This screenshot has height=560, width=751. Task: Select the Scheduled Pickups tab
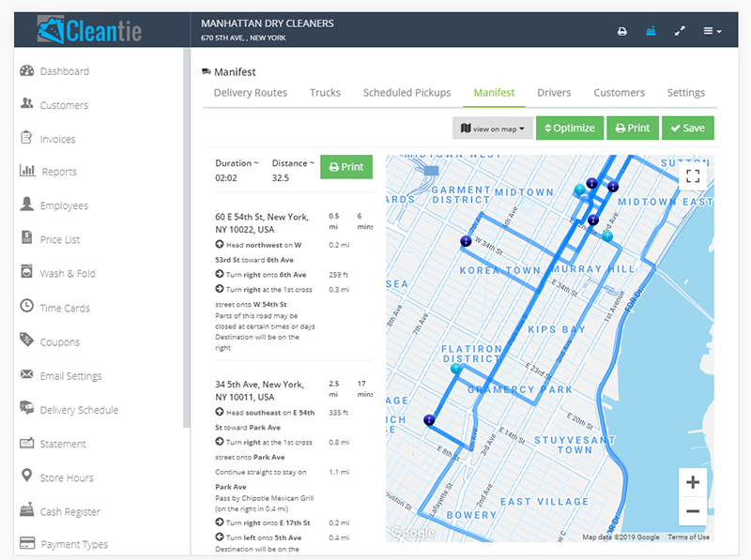[406, 93]
